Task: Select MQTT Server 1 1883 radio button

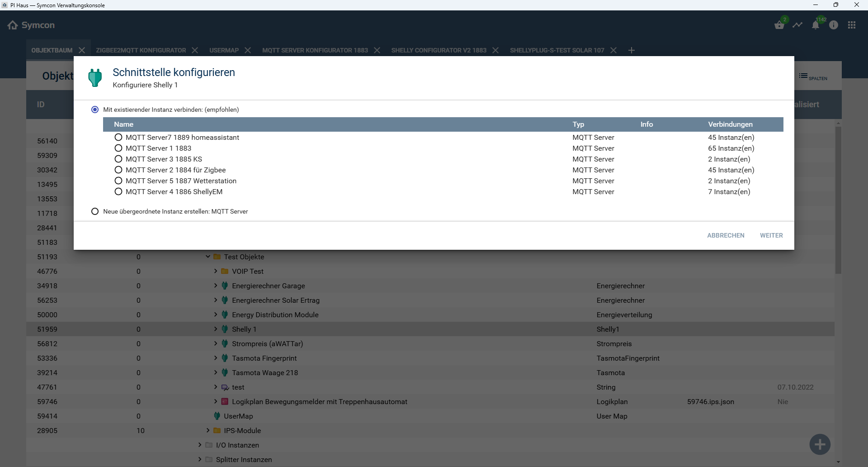Action: [118, 148]
